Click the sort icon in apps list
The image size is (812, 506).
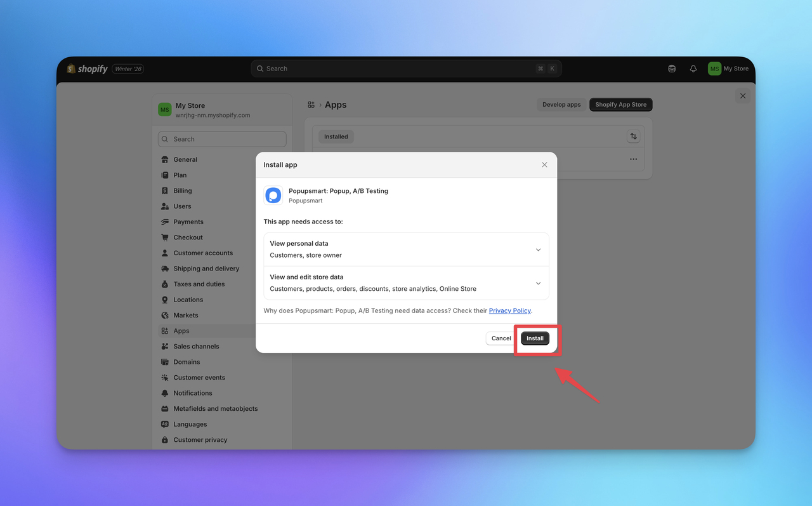click(x=633, y=136)
